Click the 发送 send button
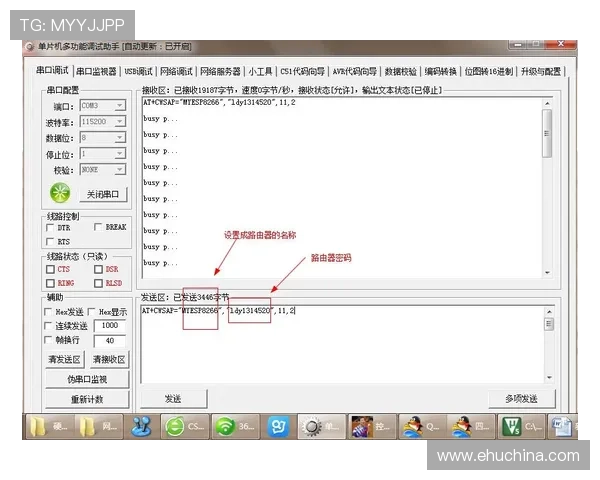The image size is (600, 480). (173, 399)
